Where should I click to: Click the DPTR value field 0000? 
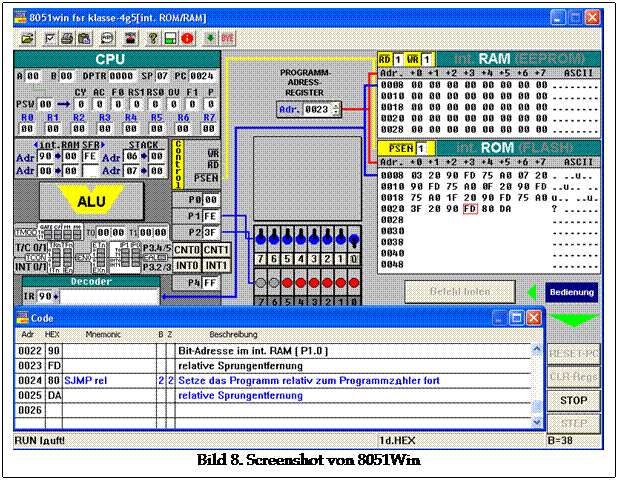121,76
